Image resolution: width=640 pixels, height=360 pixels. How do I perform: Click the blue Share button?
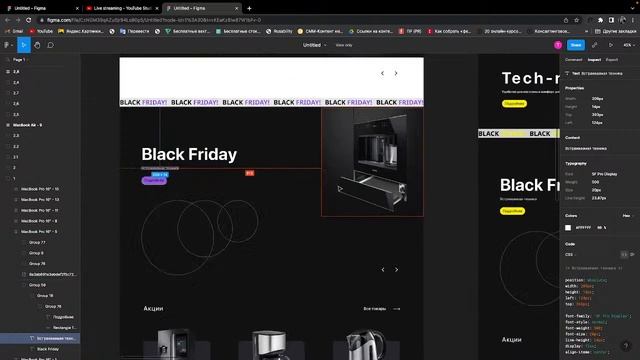576,45
